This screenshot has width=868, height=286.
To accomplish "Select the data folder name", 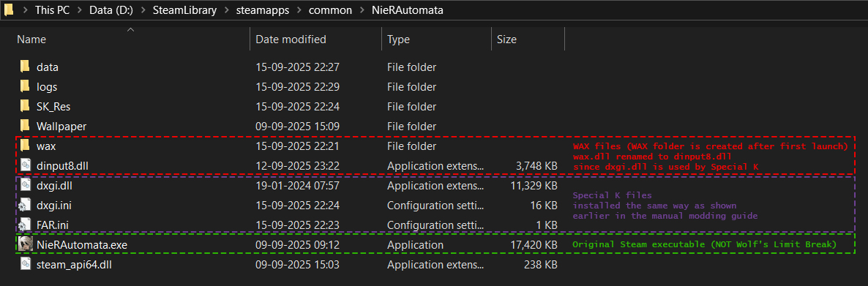I will [48, 67].
